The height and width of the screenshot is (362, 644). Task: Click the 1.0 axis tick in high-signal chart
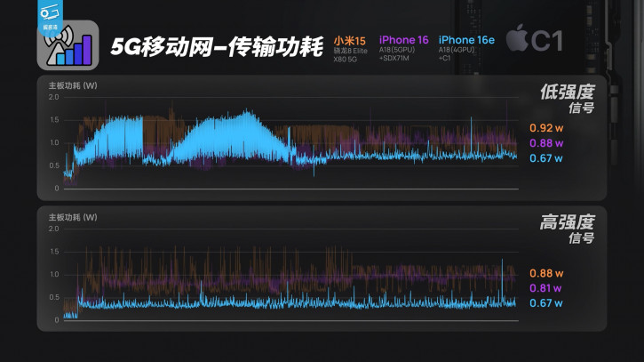[x=54, y=274]
